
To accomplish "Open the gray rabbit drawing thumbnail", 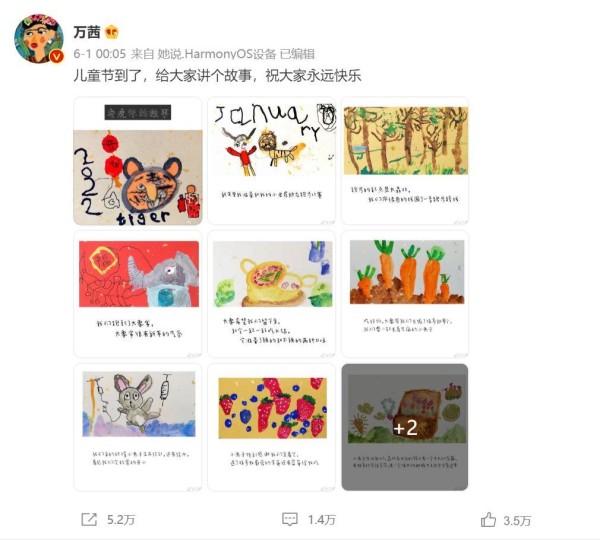I will click(138, 427).
